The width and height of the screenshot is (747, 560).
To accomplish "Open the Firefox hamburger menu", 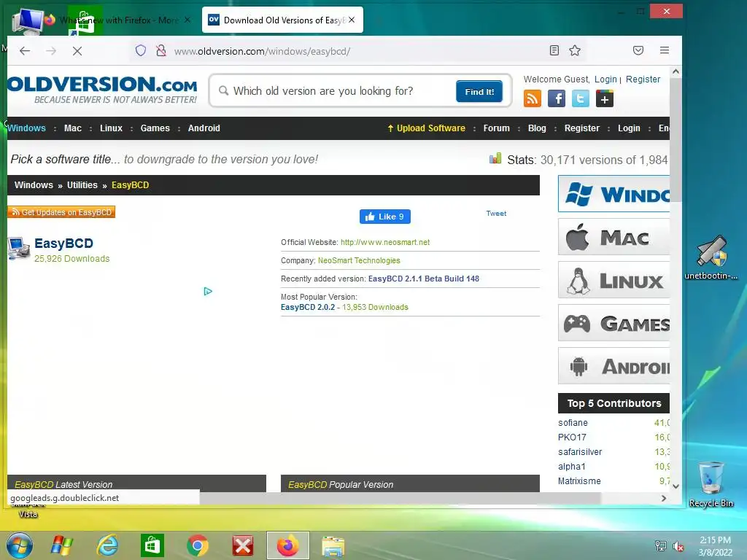I will (665, 50).
